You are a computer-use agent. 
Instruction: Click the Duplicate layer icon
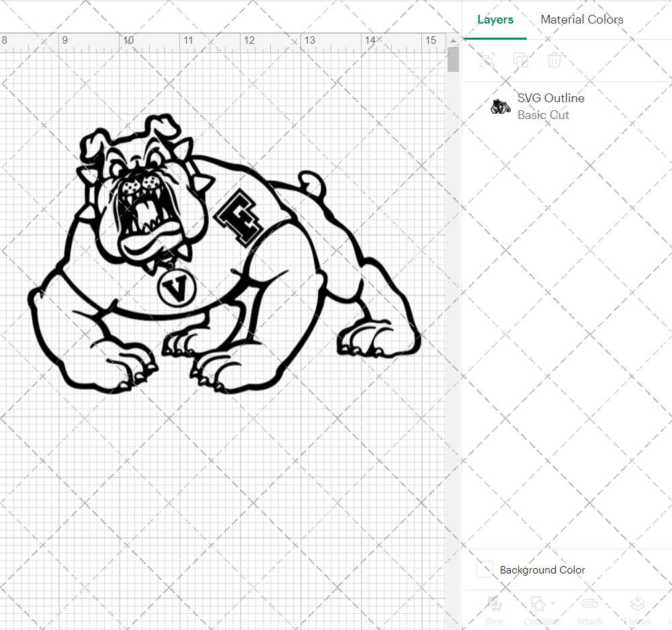(x=521, y=60)
